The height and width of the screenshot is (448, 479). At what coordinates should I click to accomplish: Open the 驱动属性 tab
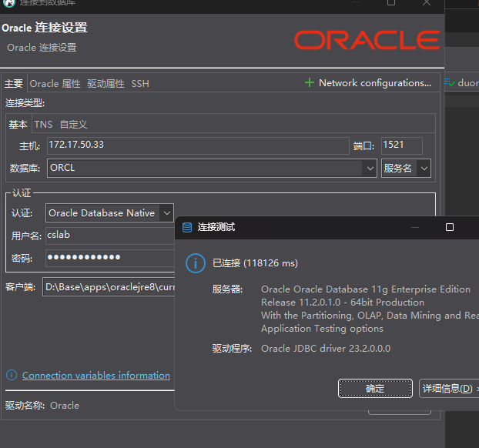[106, 83]
